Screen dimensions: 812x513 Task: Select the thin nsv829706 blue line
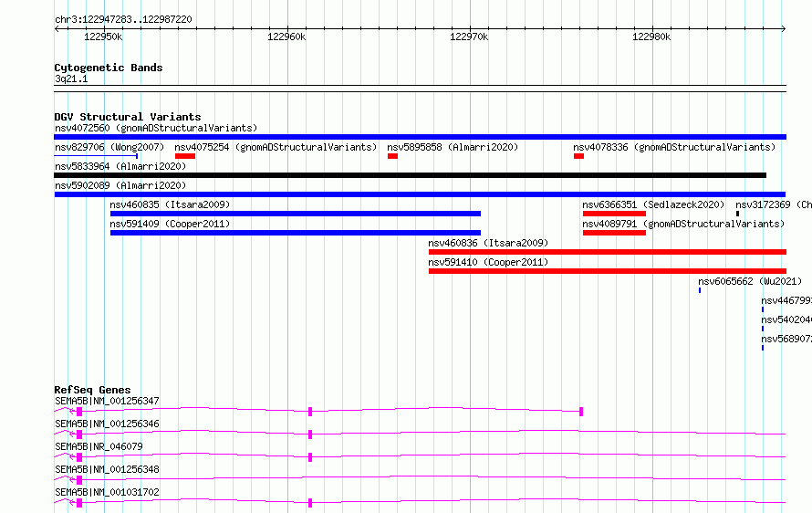[96, 156]
